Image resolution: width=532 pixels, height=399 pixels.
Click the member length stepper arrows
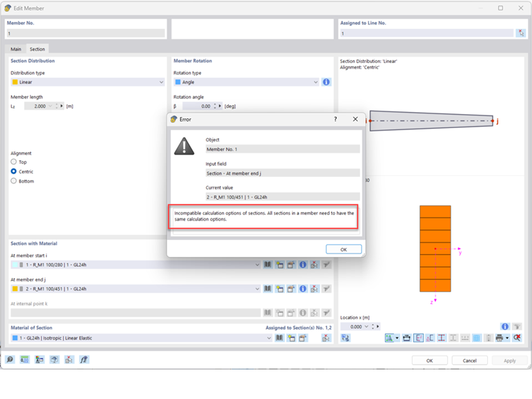click(57, 106)
